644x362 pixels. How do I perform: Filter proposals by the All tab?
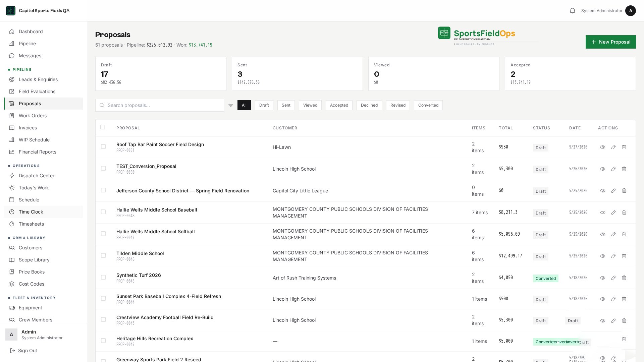point(244,105)
